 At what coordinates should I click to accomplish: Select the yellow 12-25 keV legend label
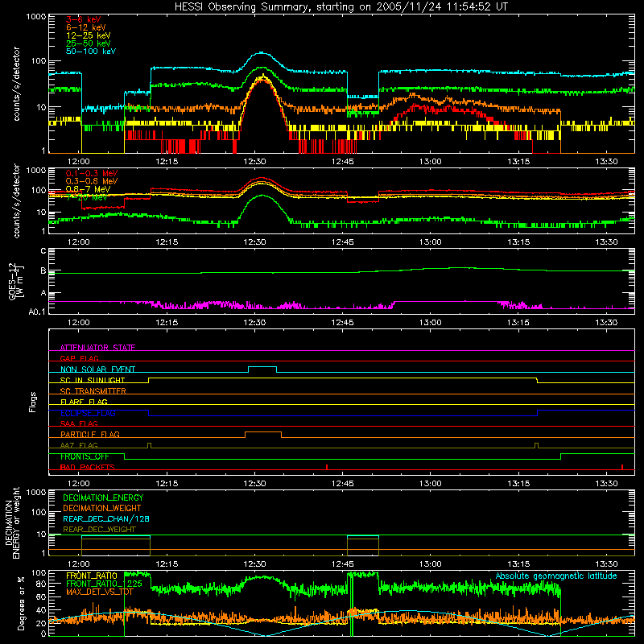pyautogui.click(x=89, y=35)
